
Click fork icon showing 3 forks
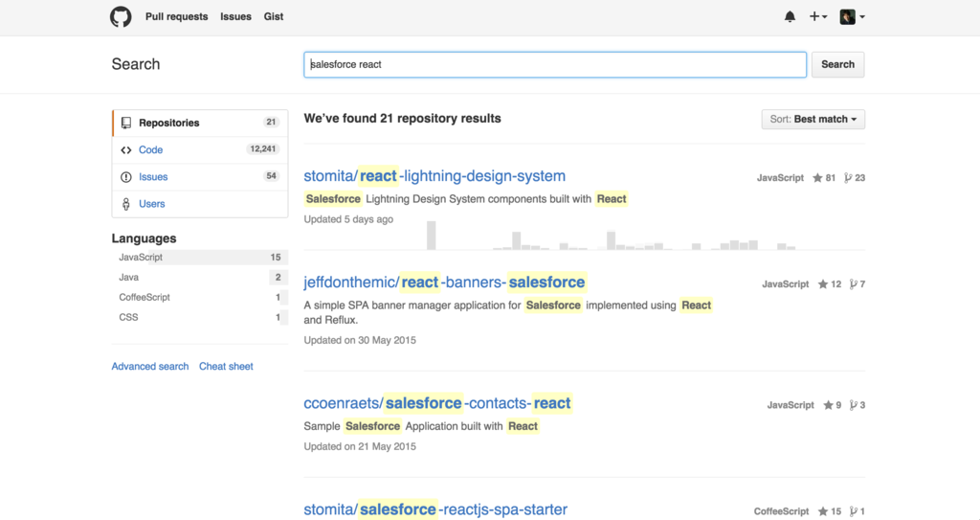853,405
